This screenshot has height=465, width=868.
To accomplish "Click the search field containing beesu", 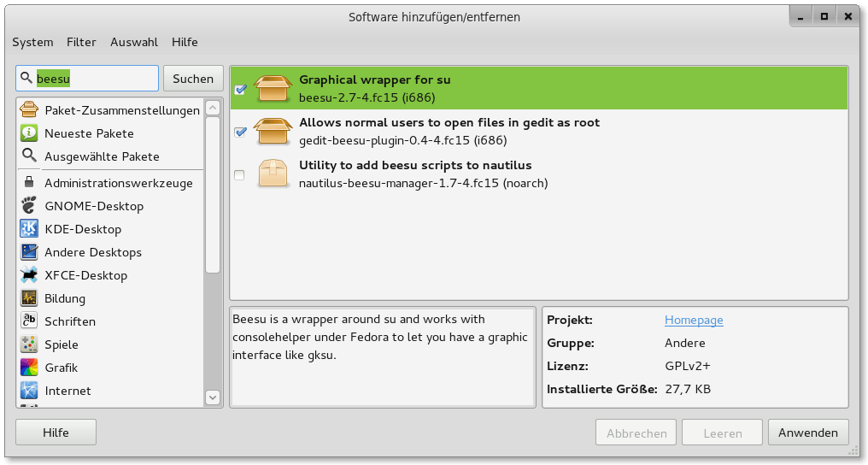I will (x=87, y=79).
